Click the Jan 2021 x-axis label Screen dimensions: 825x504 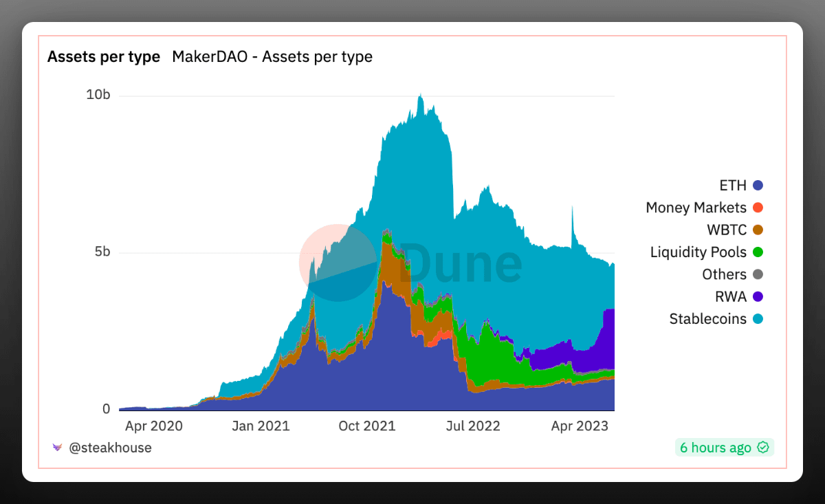click(x=261, y=426)
